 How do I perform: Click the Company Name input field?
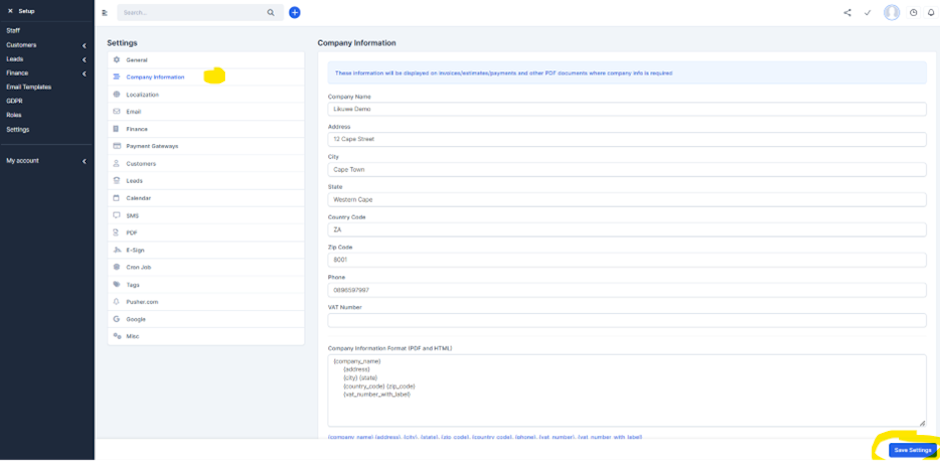[626, 108]
